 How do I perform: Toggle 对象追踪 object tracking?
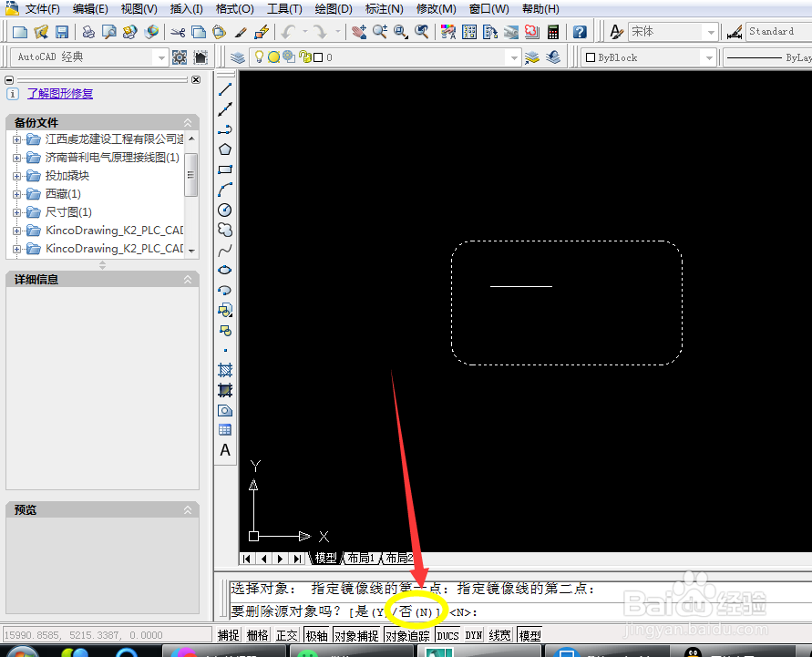[407, 635]
